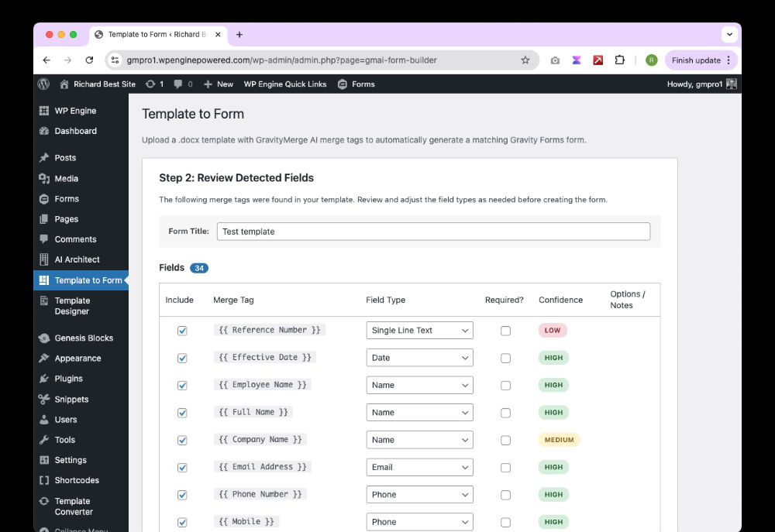Click the camera icon in the address bar
This screenshot has height=532, width=775.
555,60
